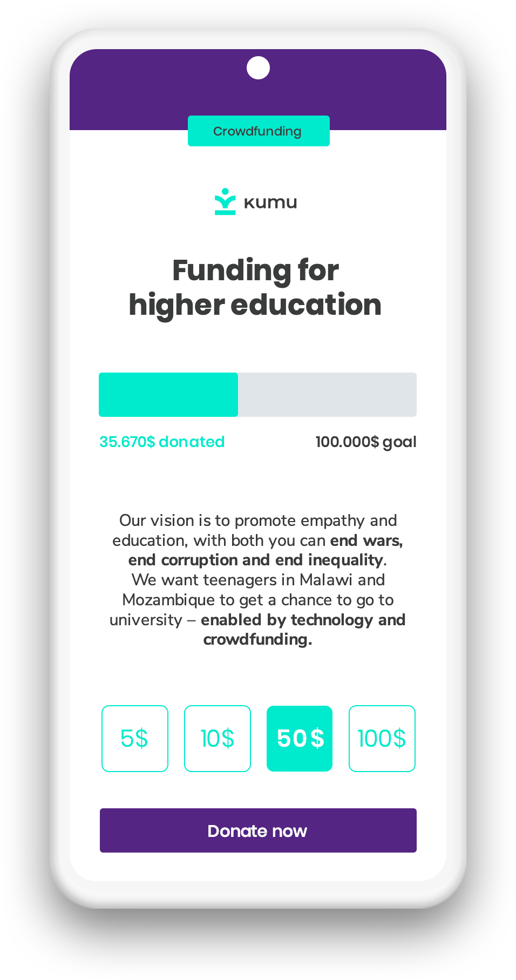516x980 pixels.
Task: Click the "We want teenagers in Malawi" line
Action: point(258,580)
